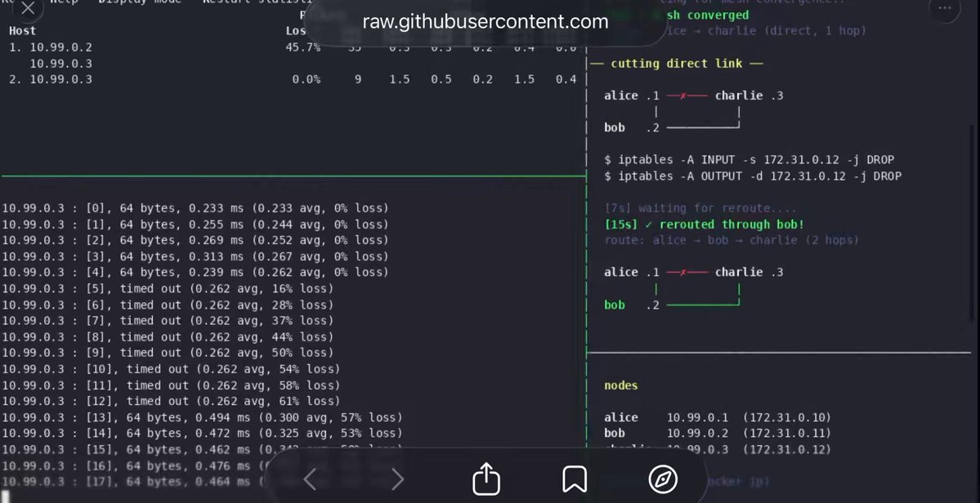Click '[6], timed out' line with 28% loss
Screen dimensions: 980x503
click(168, 305)
